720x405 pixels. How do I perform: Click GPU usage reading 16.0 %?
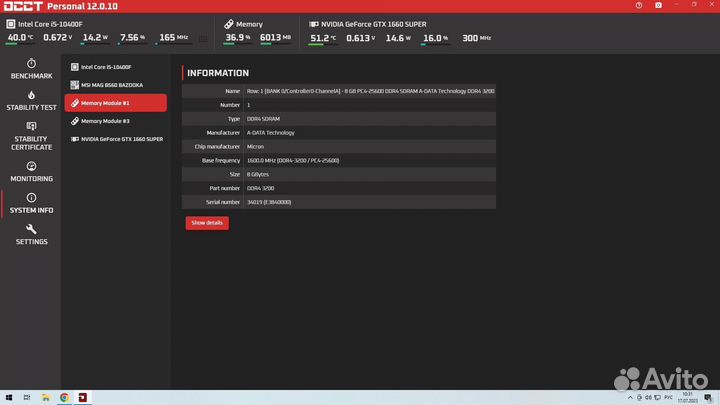pos(435,38)
